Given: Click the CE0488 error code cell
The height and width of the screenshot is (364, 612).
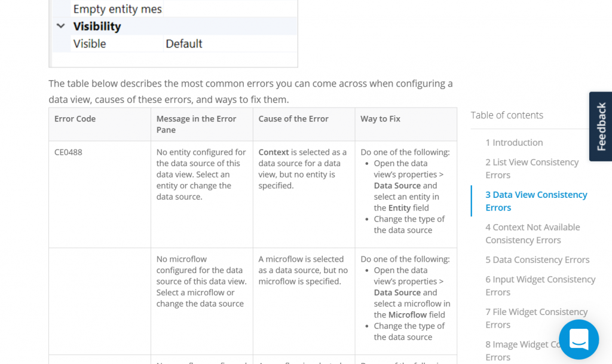Looking at the screenshot, I should 68,152.
